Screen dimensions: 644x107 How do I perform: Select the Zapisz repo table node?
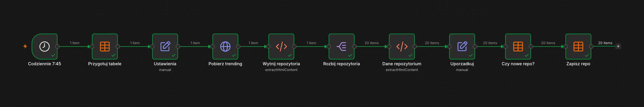coord(578,46)
